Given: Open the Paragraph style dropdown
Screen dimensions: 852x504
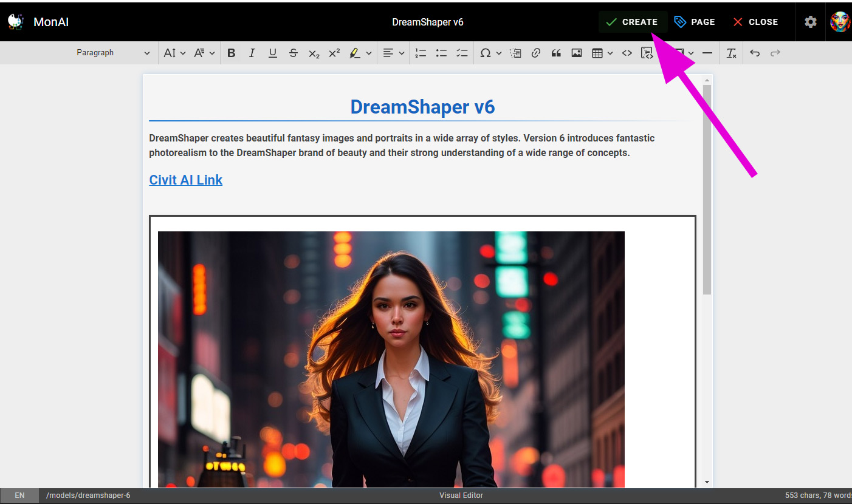Looking at the screenshot, I should click(x=113, y=53).
